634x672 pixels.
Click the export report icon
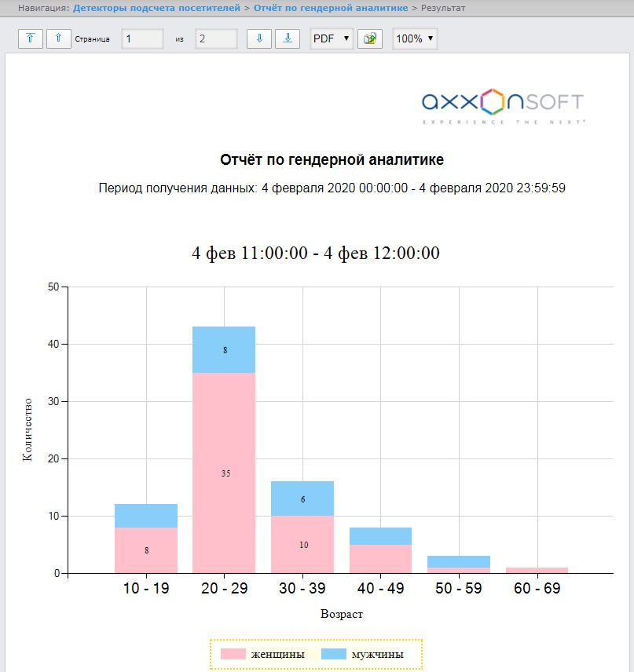click(x=370, y=38)
